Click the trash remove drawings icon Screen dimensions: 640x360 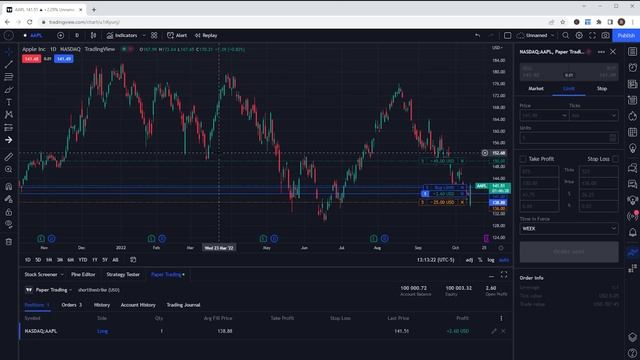coord(9,242)
